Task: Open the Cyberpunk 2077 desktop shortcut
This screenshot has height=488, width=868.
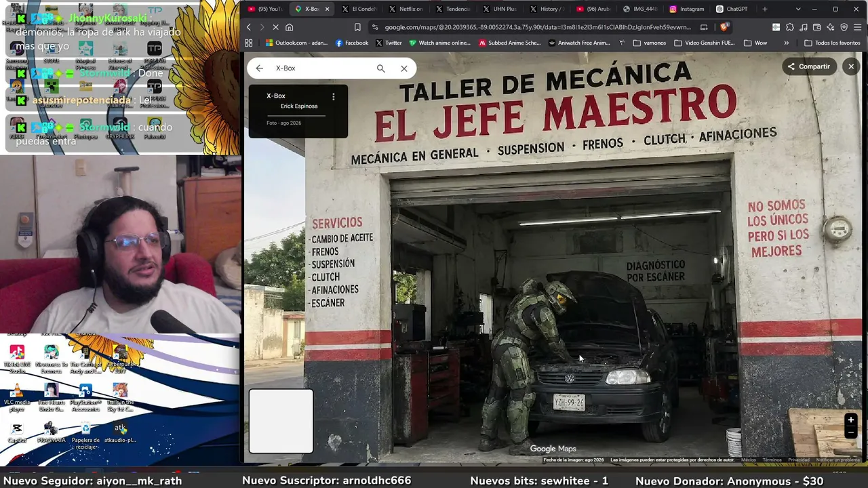Action: click(x=120, y=359)
